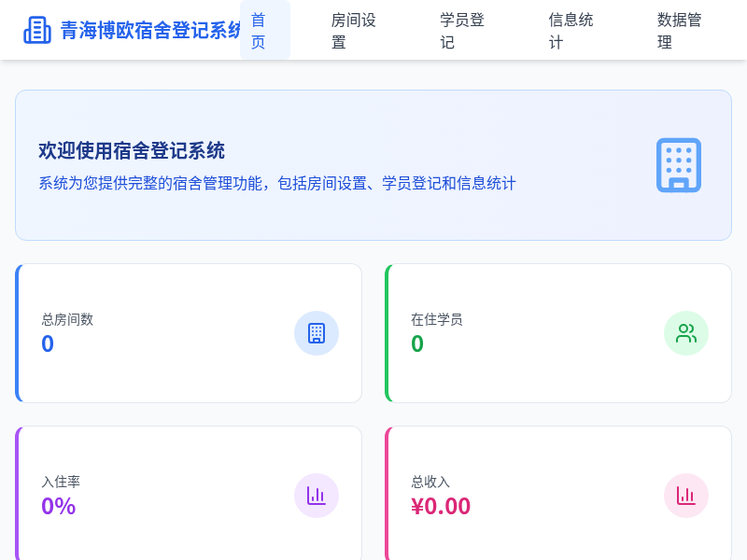
Task: Click the 入住率 label
Action: click(x=61, y=482)
